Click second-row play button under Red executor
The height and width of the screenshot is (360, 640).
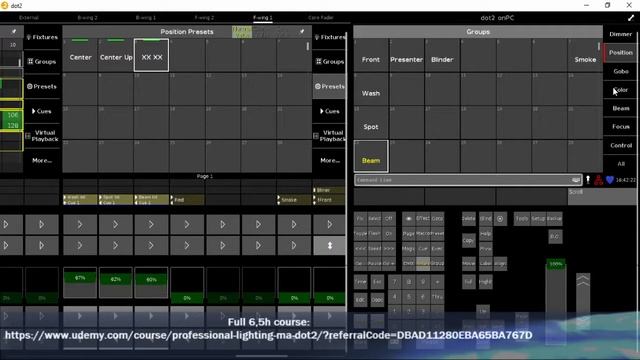click(x=187, y=245)
